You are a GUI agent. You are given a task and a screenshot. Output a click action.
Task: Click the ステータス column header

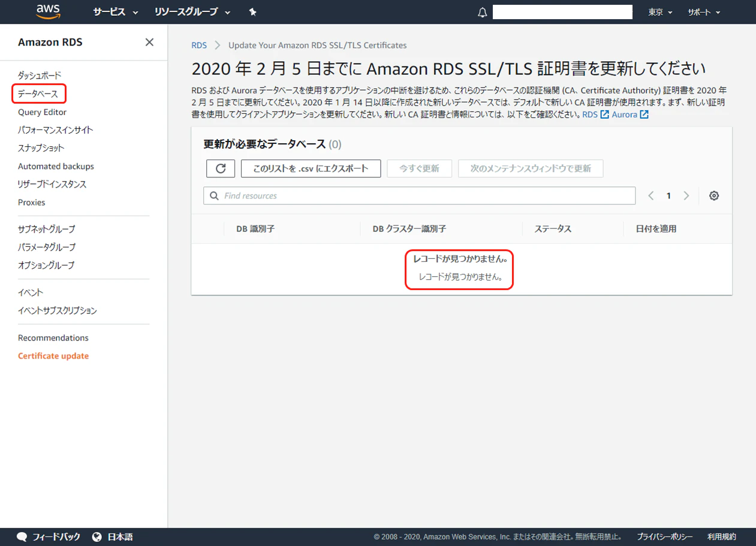(x=553, y=229)
